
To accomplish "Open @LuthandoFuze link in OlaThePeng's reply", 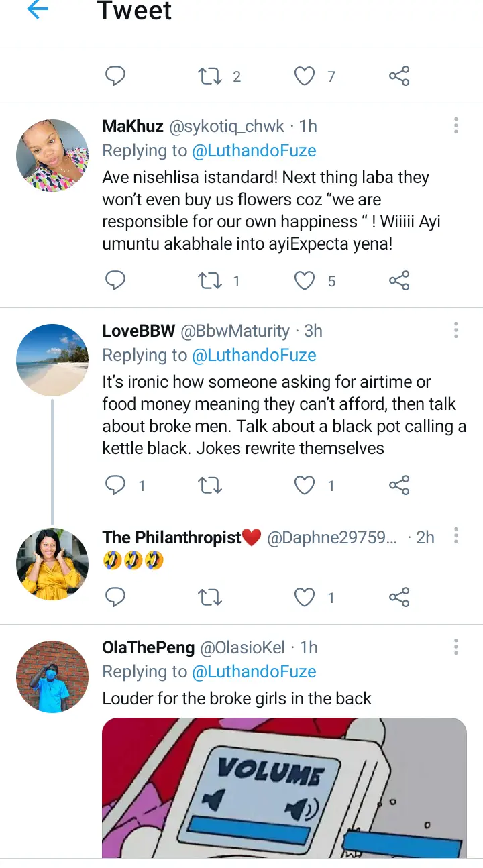I will point(254,671).
